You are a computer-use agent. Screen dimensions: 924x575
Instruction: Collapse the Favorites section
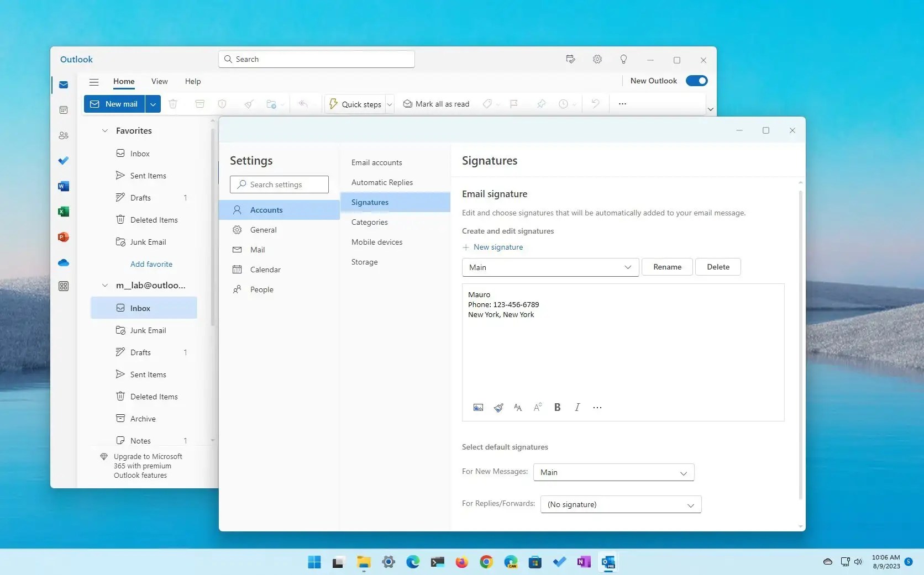coord(105,130)
